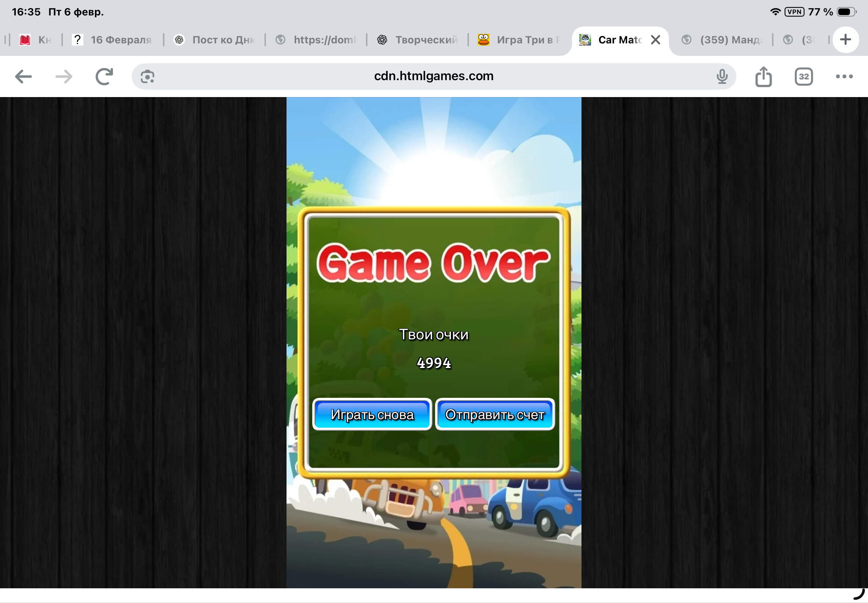This screenshot has width=868, height=603.
Task: Select the (359) Манд tab
Action: pos(722,40)
